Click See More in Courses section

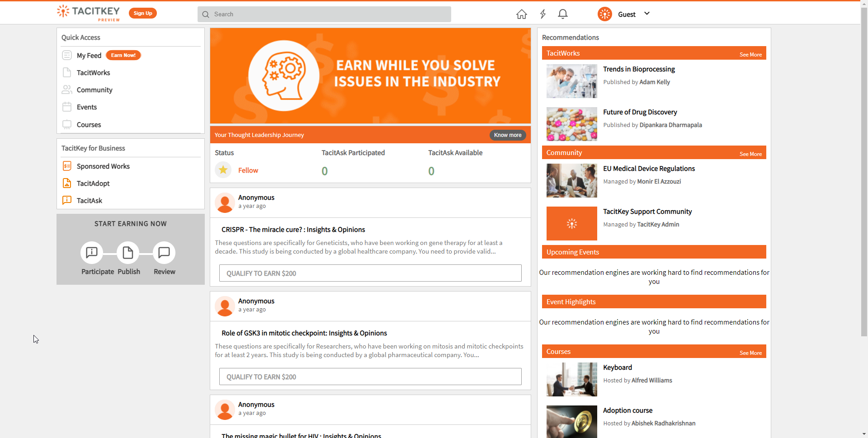(x=750, y=353)
